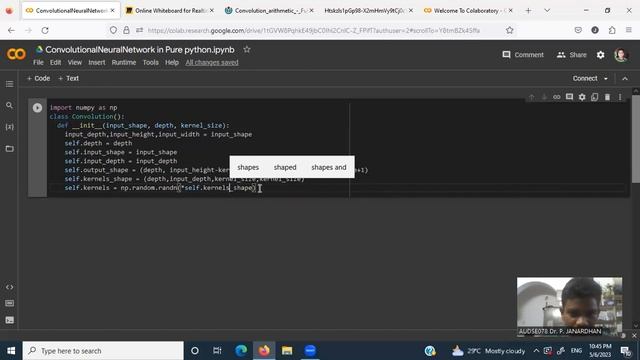Open code snippets icon in sidebar
640x360 pixels.
[x=9, y=287]
